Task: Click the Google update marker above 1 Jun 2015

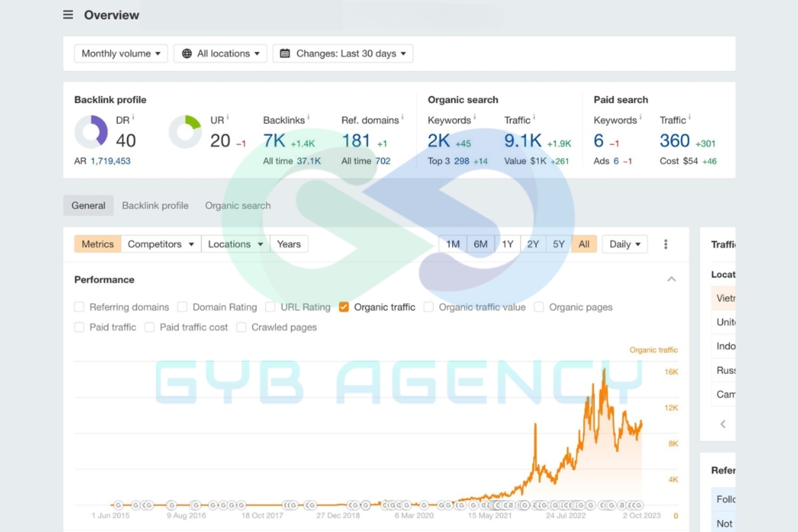Action: [118, 505]
